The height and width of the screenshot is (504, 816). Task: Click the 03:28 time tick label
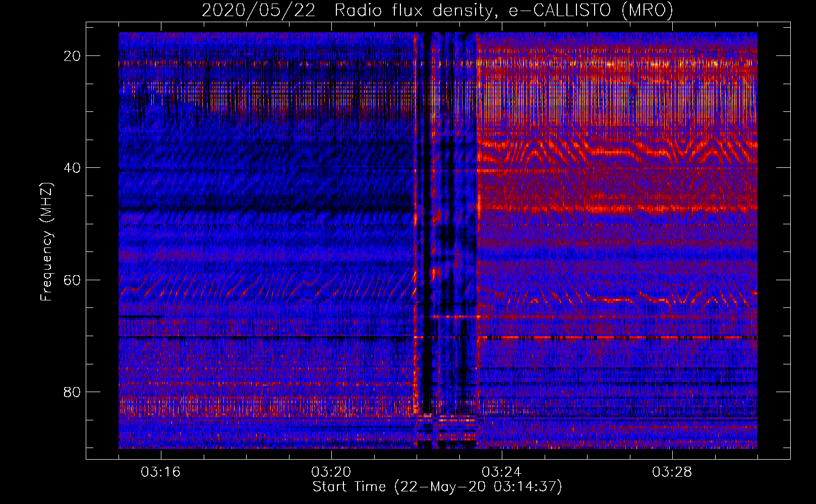click(x=672, y=472)
